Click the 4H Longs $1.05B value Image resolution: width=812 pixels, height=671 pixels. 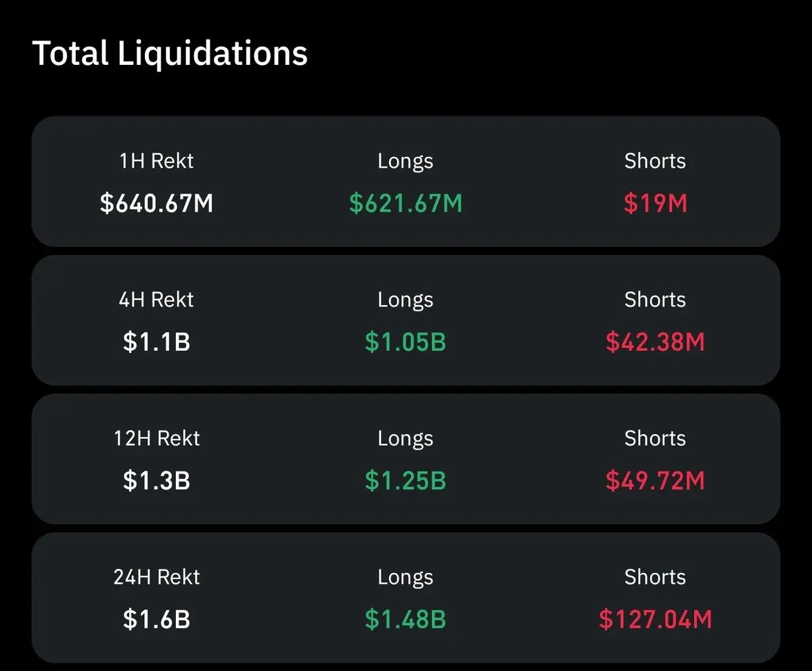(405, 342)
